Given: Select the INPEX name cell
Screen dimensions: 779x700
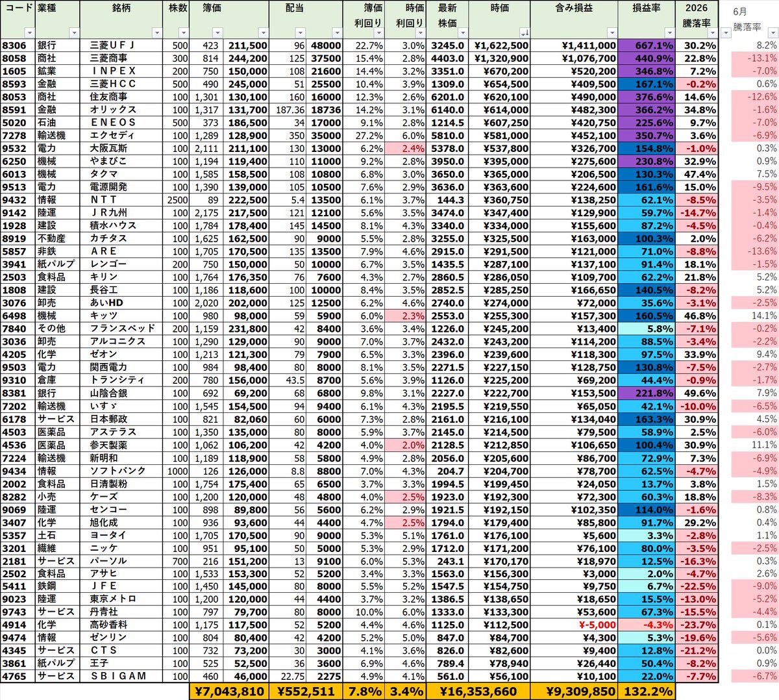Looking at the screenshot, I should coord(121,71).
